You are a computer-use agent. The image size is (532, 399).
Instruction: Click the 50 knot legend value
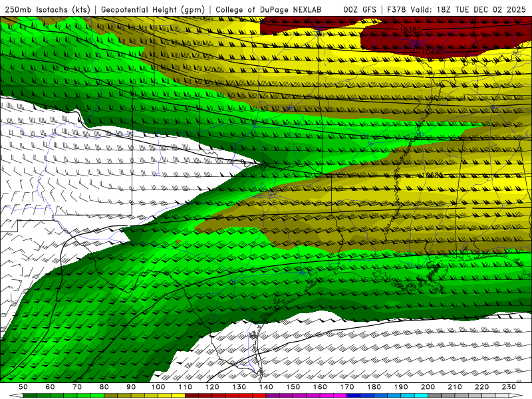click(x=23, y=387)
